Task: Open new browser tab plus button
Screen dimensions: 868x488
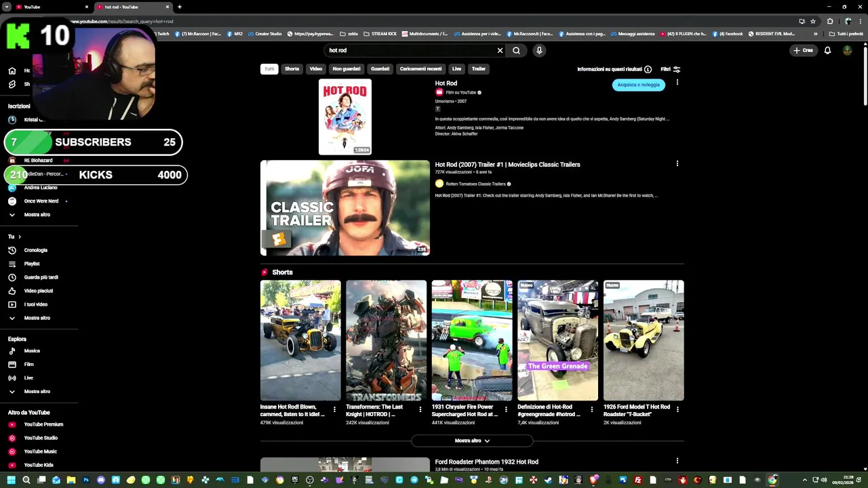Action: click(179, 7)
